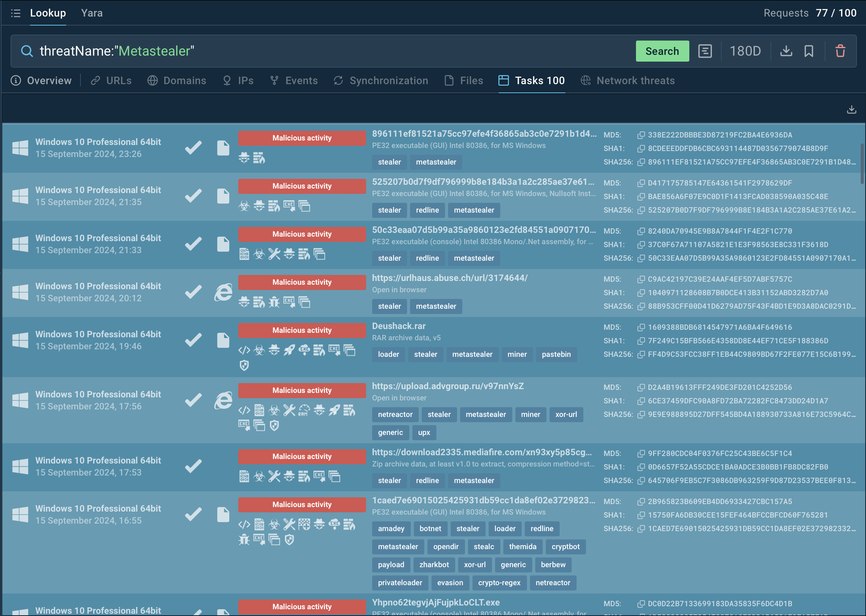866x616 pixels.
Task: Click Windows logo of the 19:46 task
Action: 20,340
